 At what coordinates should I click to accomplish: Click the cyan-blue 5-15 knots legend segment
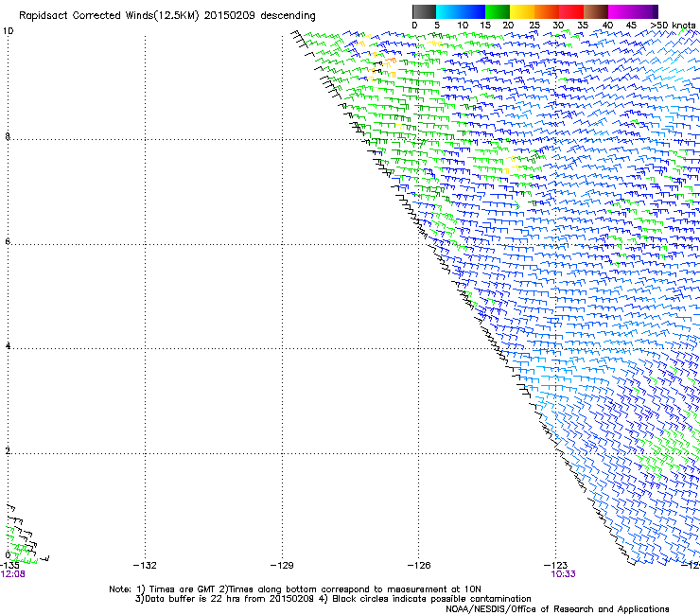tap(461, 11)
